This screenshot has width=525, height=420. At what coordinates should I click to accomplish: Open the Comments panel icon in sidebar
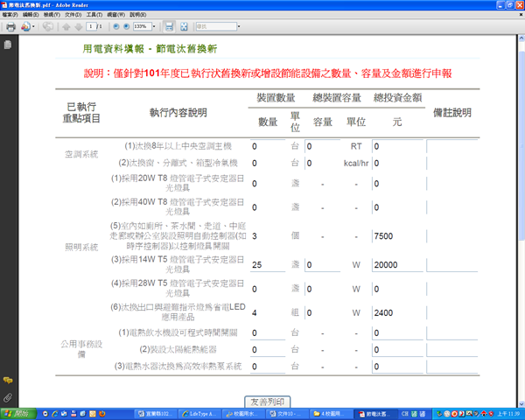(x=8, y=380)
